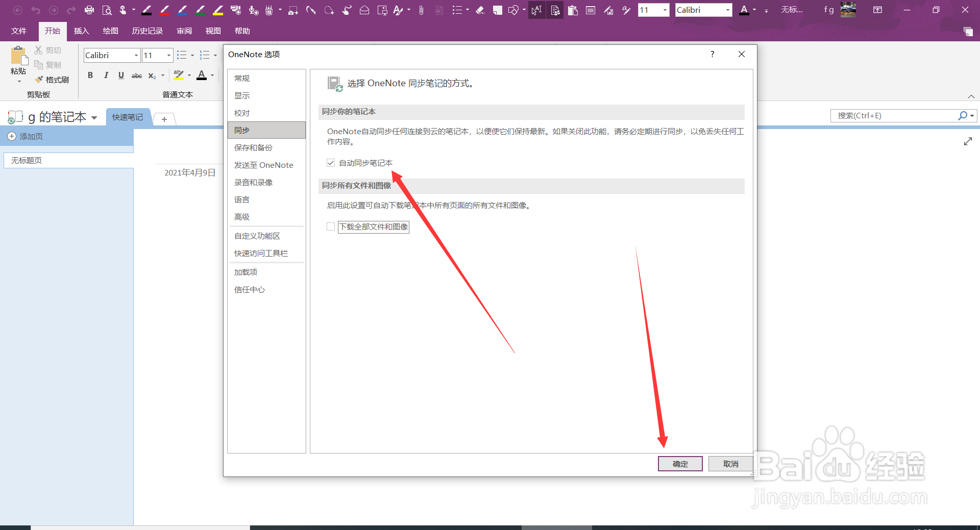Click the search (Ctrl+E) input field
The height and width of the screenshot is (530, 980).
pos(894,116)
